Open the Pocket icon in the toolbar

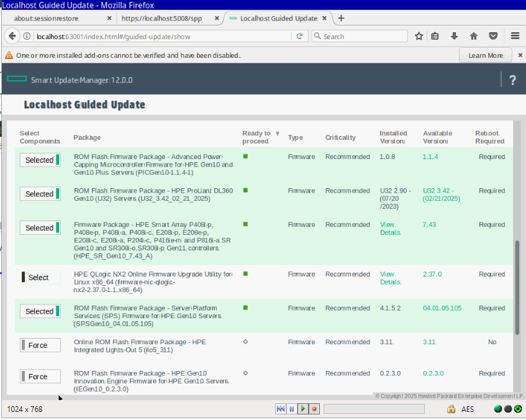tap(493, 36)
